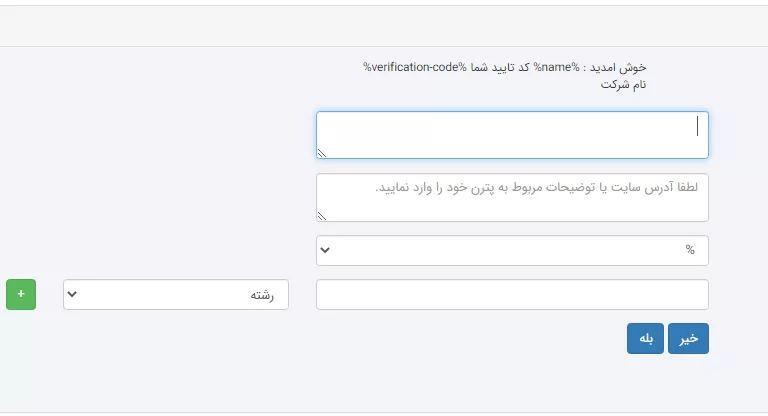768x416 pixels.
Task: Click the رشته label inside the select
Action: [262, 295]
